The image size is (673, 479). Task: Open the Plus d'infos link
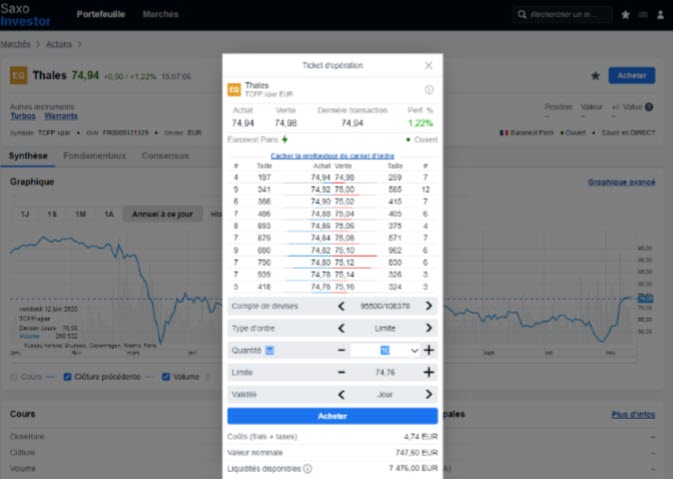tap(633, 415)
